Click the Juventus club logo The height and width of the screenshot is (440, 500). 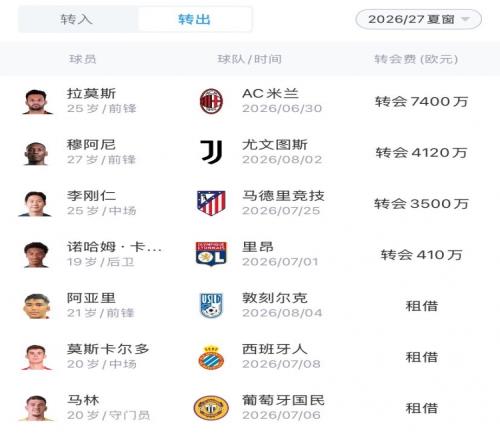pos(211,152)
